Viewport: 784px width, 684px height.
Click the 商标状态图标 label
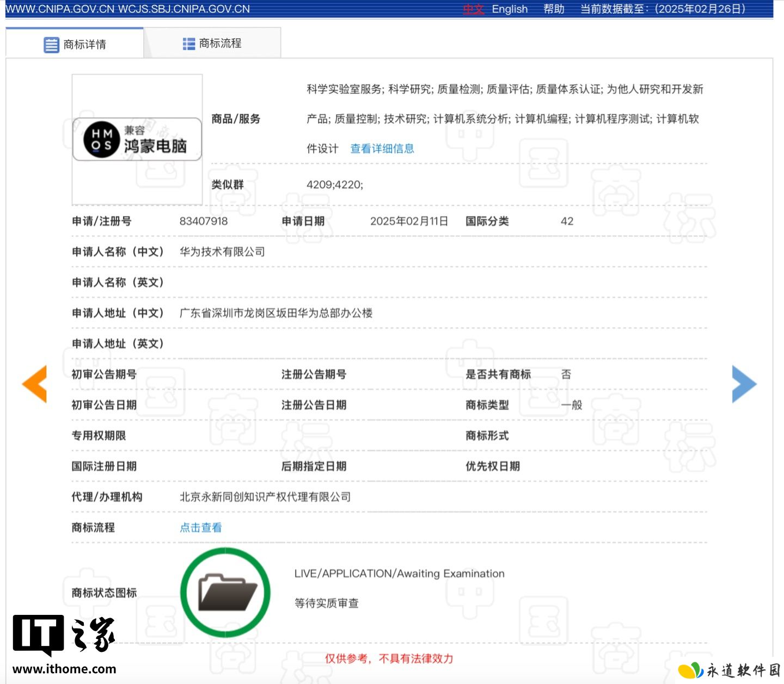104,593
